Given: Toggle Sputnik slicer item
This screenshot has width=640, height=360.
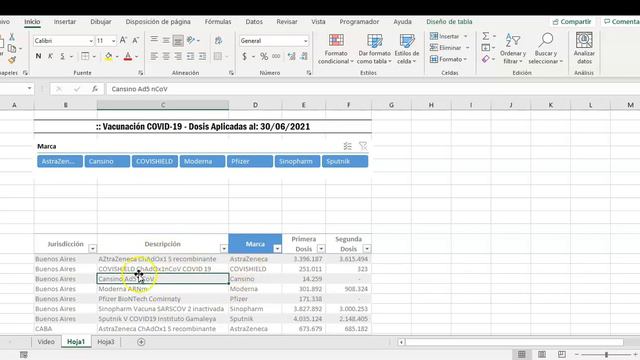Looking at the screenshot, I should (x=345, y=161).
